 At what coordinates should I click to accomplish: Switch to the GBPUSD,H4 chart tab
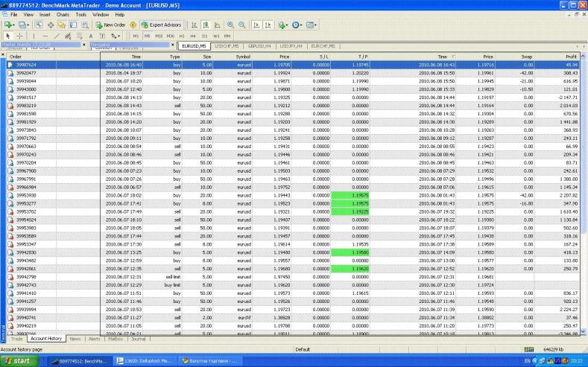(x=259, y=46)
